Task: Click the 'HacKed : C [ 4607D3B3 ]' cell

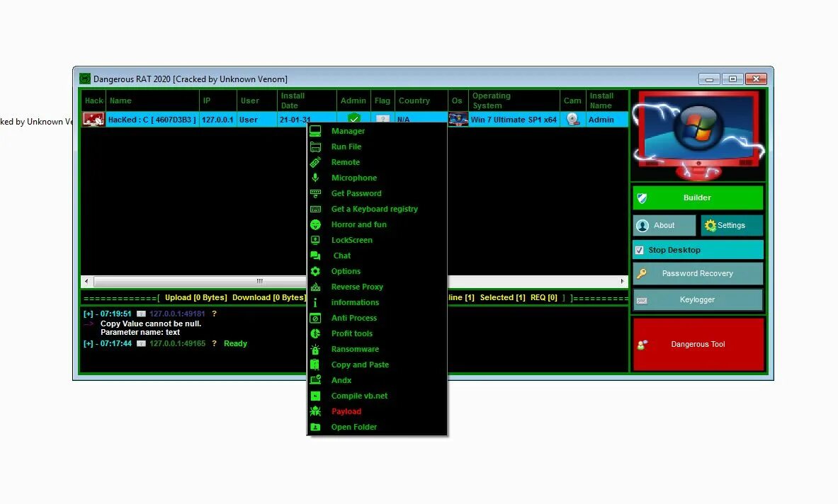Action: coord(152,120)
